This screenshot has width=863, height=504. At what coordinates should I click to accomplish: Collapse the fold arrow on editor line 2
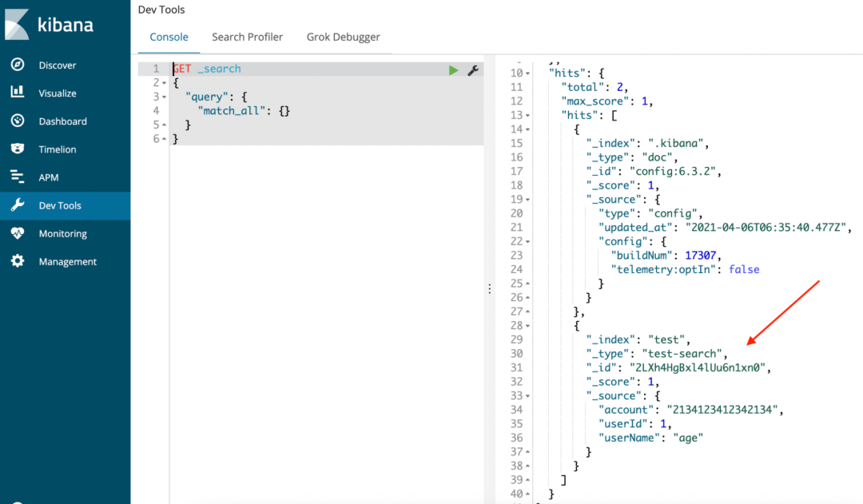coord(164,83)
